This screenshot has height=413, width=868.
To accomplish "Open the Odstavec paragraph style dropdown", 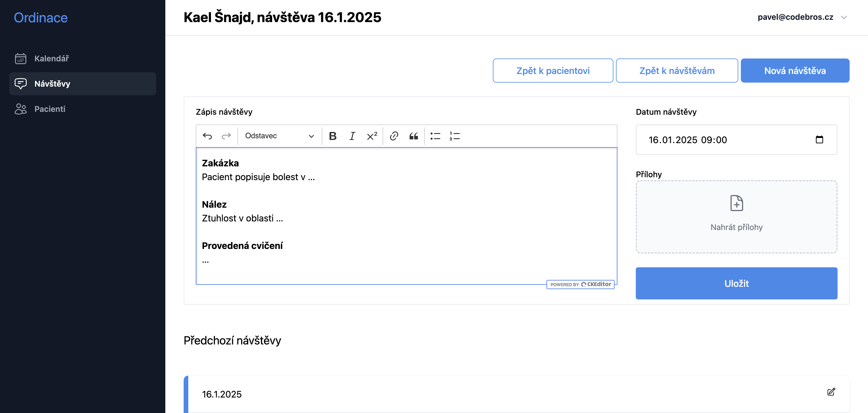I will coord(279,136).
